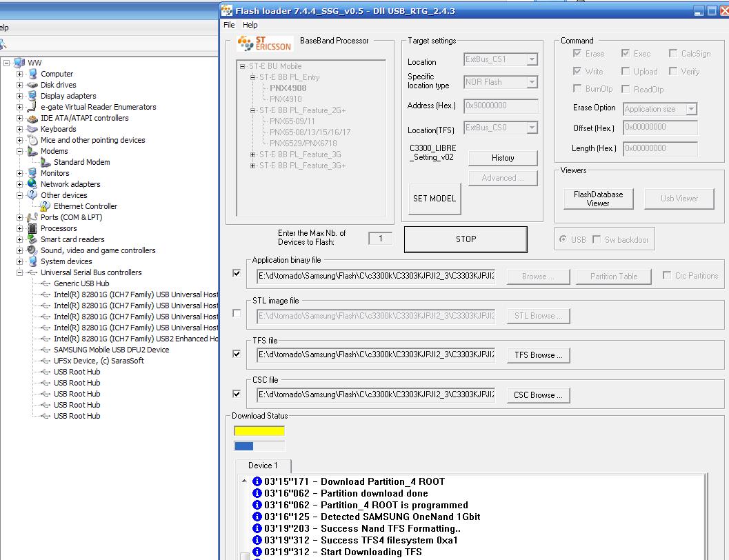Click the STOP button
Viewport: 729px width, 560px height.
pos(466,239)
